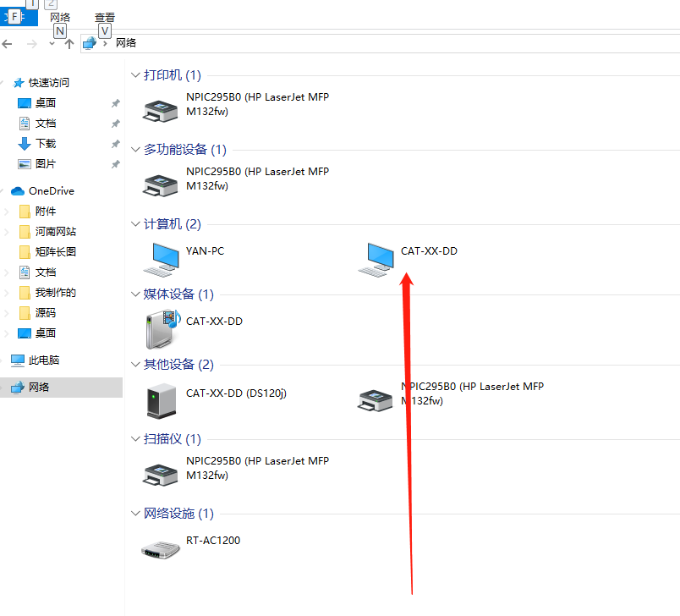
Task: Select printer icon under 扫描仪 group
Action: pyautogui.click(x=160, y=475)
